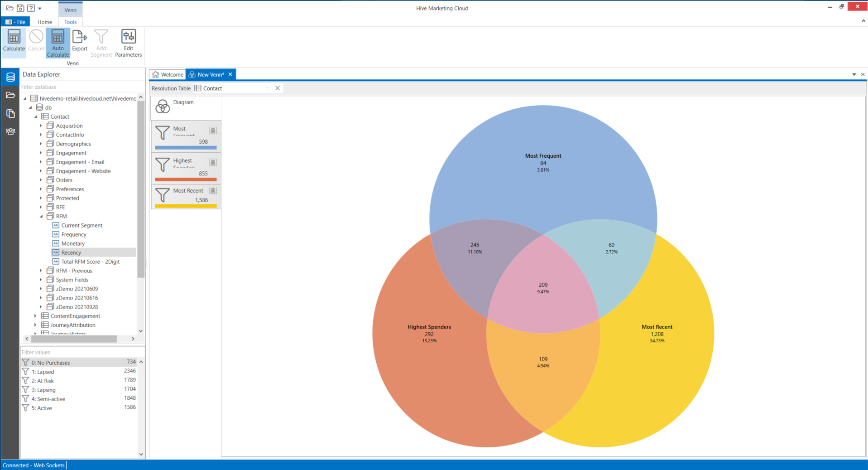868x470 pixels.
Task: Click the documents icon in left sidebar
Action: click(x=10, y=113)
